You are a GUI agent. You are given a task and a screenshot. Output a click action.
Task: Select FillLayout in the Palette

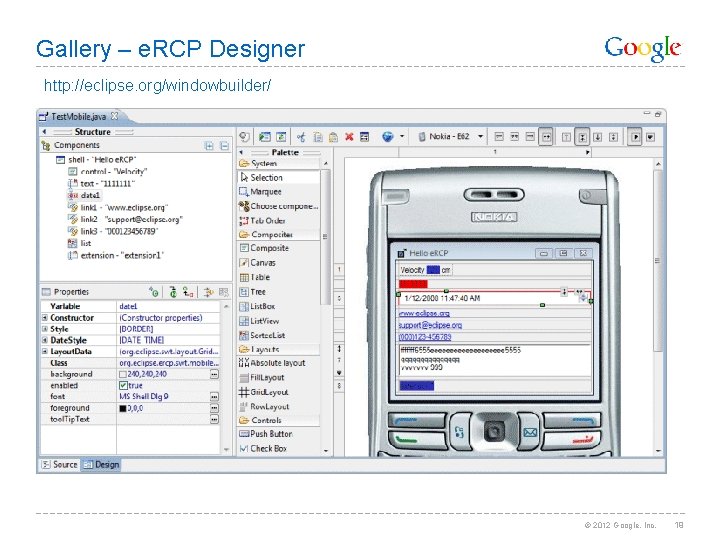[262, 377]
